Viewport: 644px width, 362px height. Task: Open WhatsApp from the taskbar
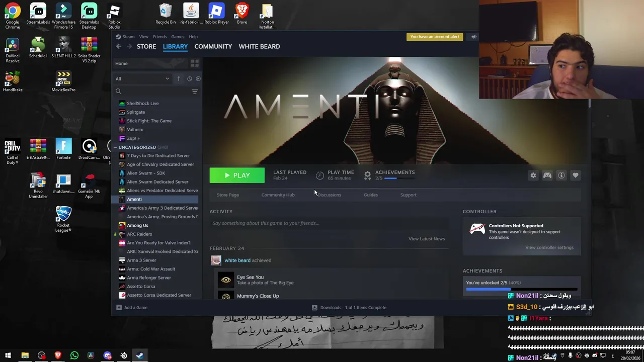[x=74, y=355]
